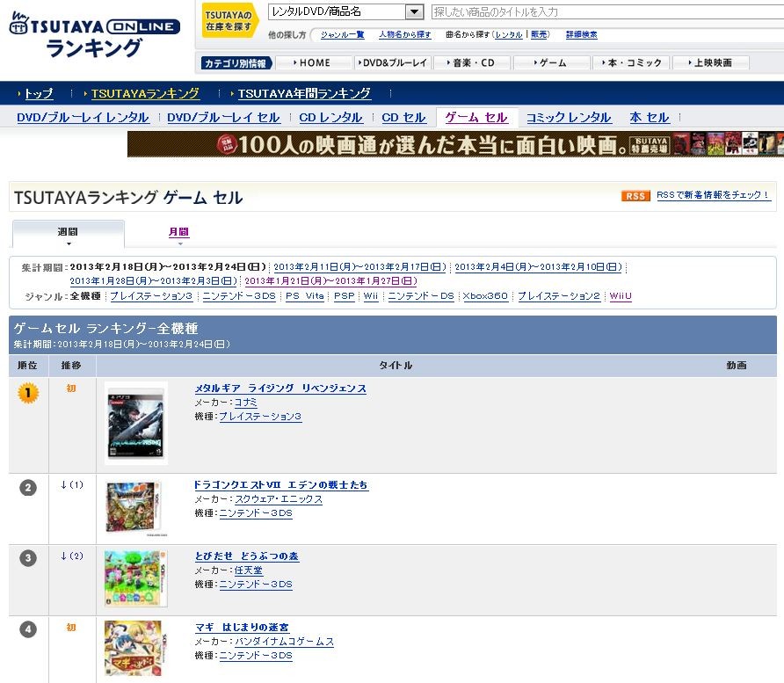Click the rank 2 number badge
The image size is (784, 683).
tap(28, 488)
